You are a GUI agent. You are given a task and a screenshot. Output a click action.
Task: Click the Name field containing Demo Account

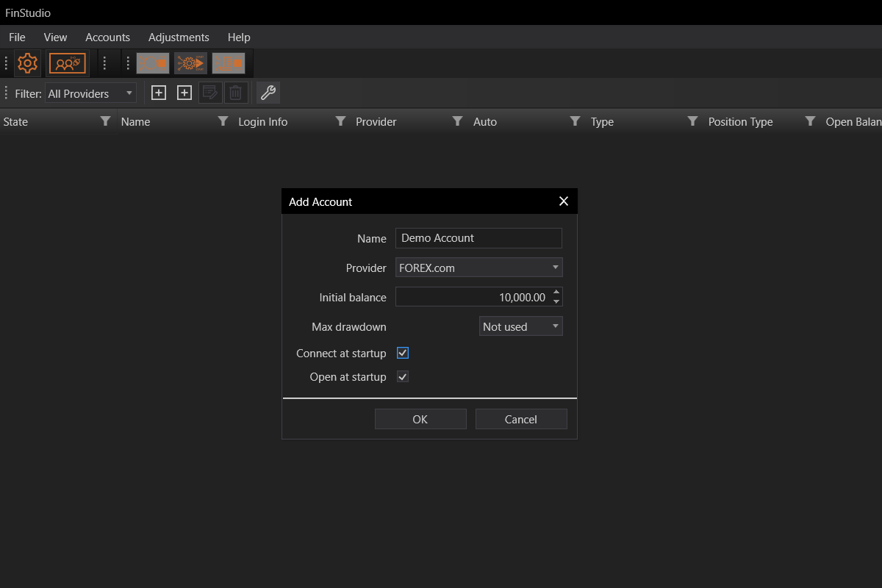pos(478,238)
